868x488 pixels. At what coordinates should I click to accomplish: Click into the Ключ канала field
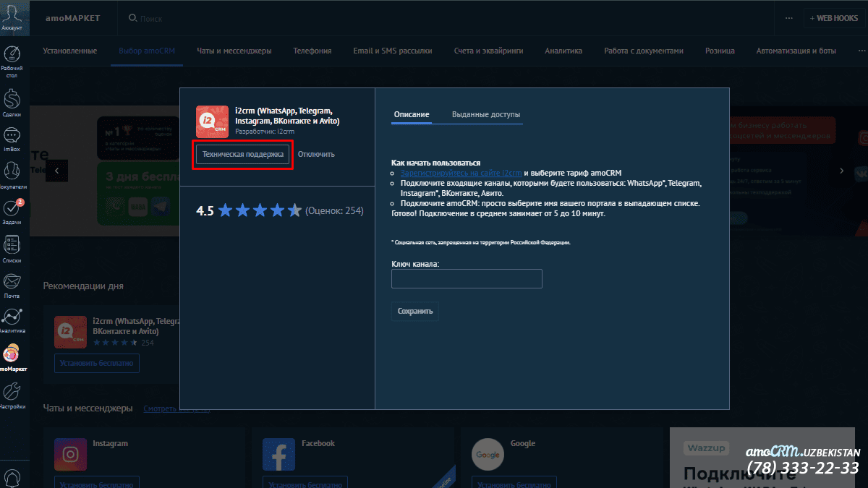[467, 278]
